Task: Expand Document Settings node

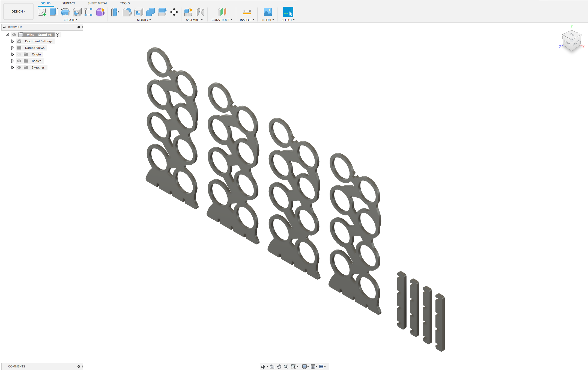Action: 12,41
